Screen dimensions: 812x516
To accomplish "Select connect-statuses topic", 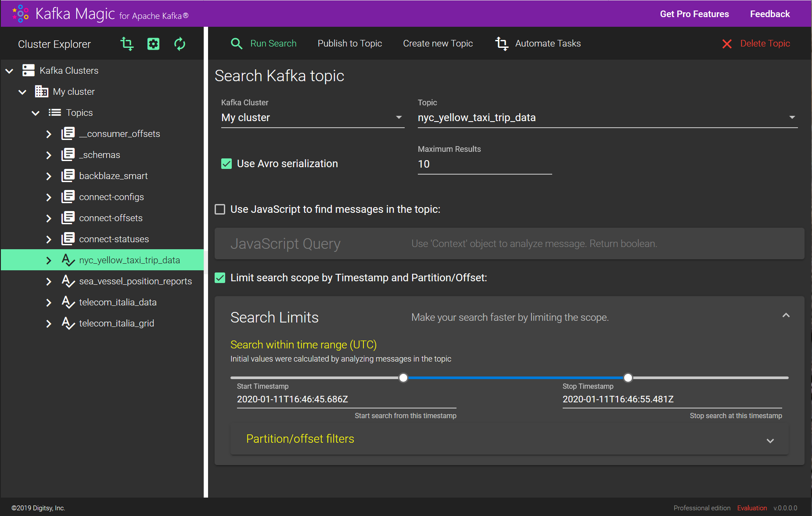I will coord(114,239).
